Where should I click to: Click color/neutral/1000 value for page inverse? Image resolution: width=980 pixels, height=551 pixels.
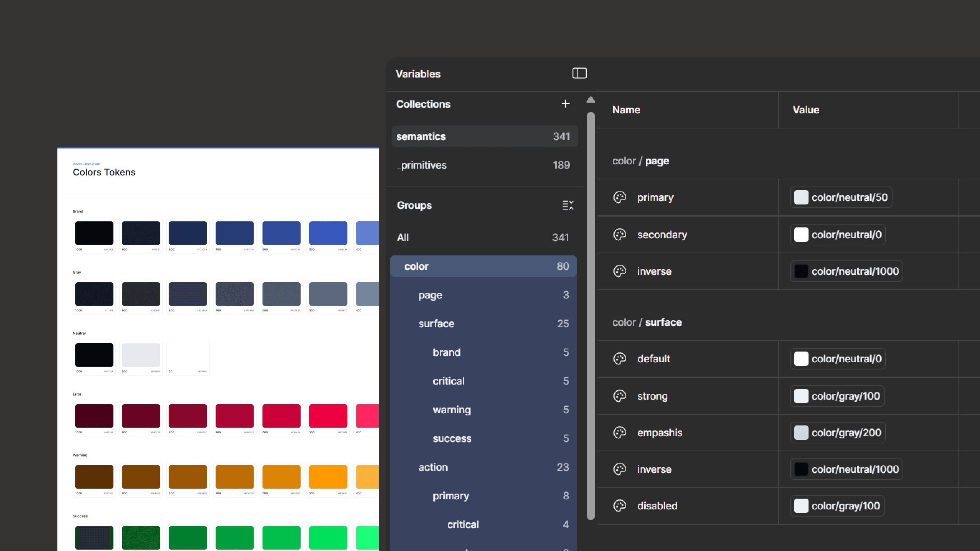pos(846,271)
